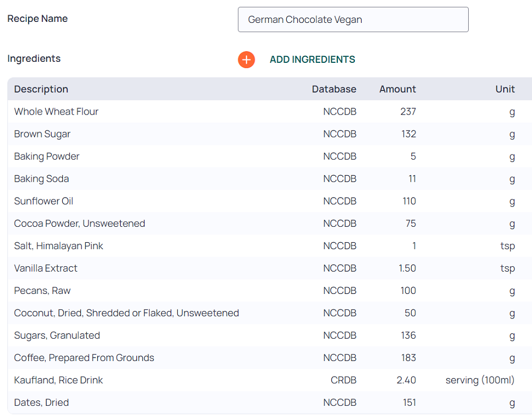Click the Amount column header
The width and height of the screenshot is (532, 418).
click(397, 89)
